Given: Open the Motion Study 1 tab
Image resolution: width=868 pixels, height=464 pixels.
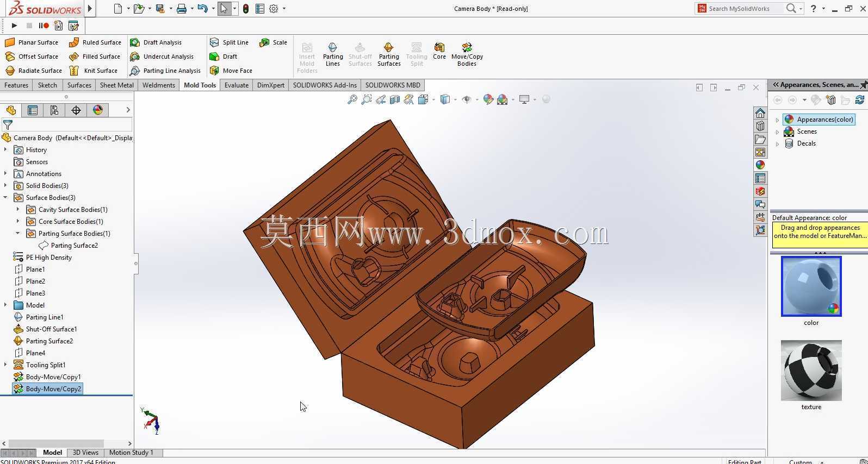Looking at the screenshot, I should tap(131, 453).
